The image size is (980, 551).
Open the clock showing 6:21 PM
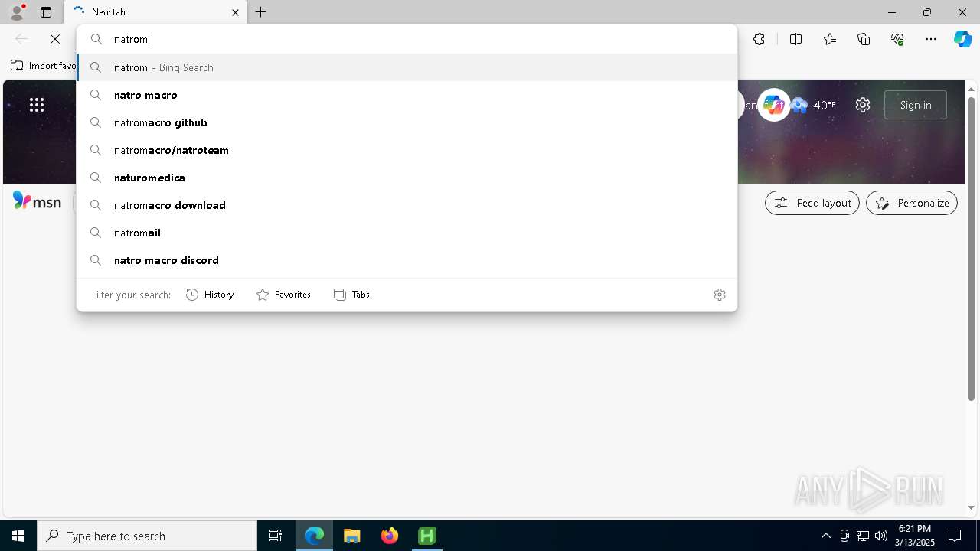point(916,536)
